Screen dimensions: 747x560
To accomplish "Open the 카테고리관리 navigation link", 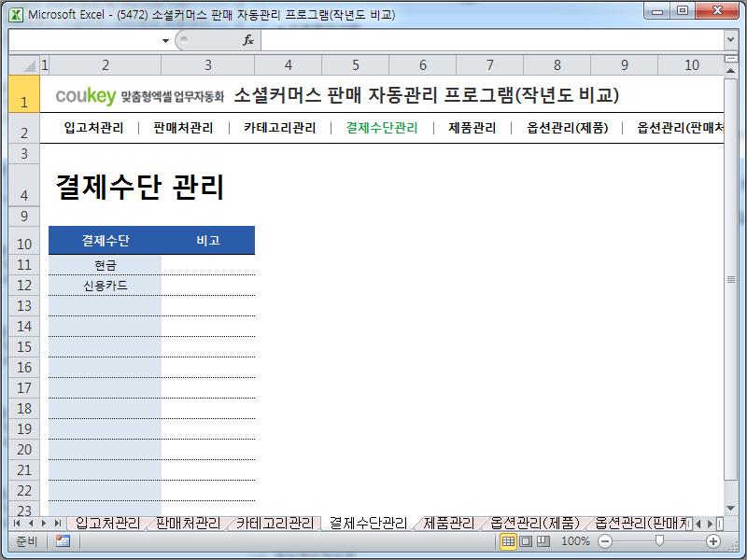I will pyautogui.click(x=279, y=128).
